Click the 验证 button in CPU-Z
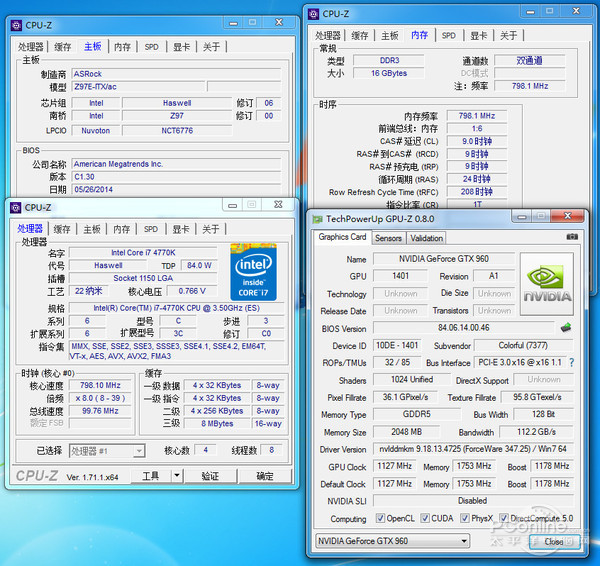The width and height of the screenshot is (600, 566). click(210, 476)
